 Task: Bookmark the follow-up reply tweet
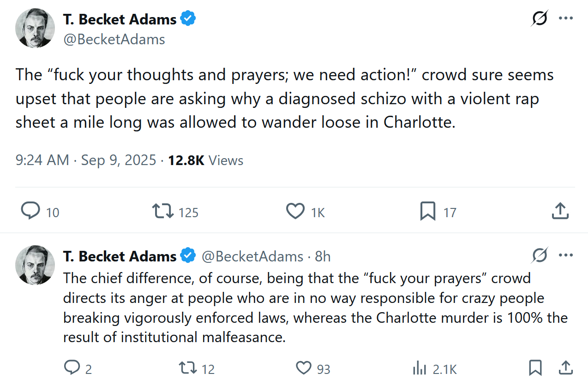(535, 368)
